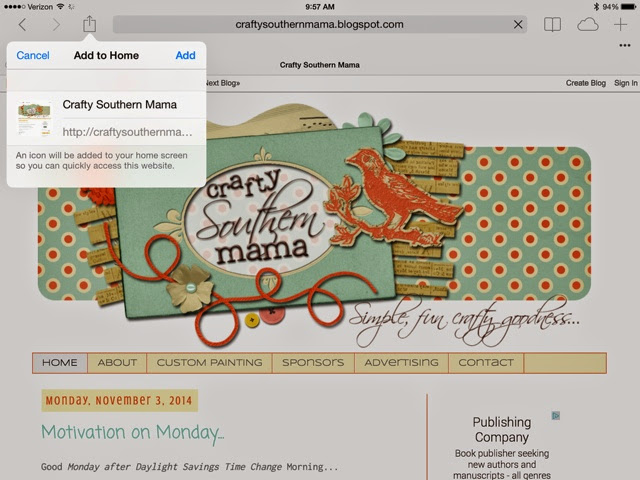640x480 pixels.
Task: Open a new tab with plus icon
Action: click(620, 24)
